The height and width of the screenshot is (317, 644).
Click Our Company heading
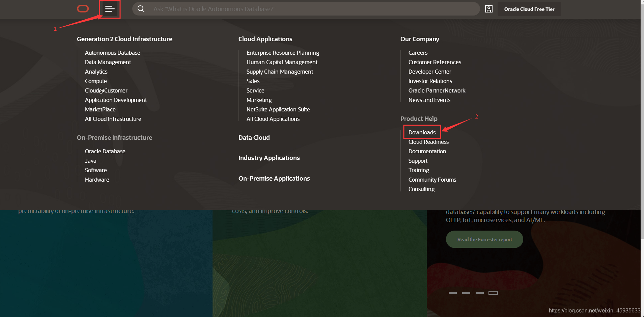tap(420, 39)
